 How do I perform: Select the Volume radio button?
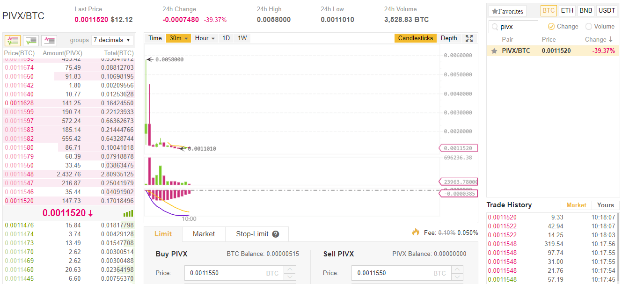pos(589,27)
